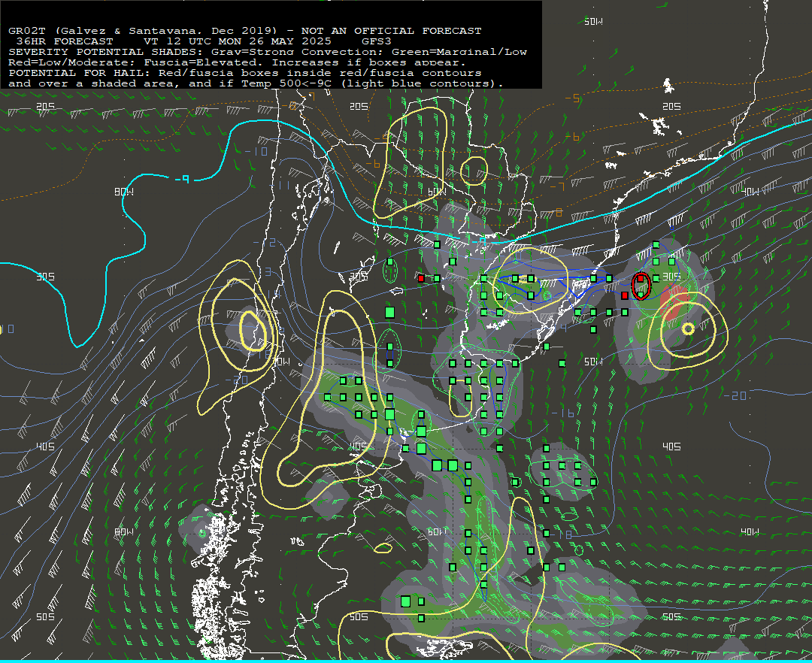Click the 'SEVERITY POTENTIAL SHADES' legend line
812x663 pixels.
268,52
